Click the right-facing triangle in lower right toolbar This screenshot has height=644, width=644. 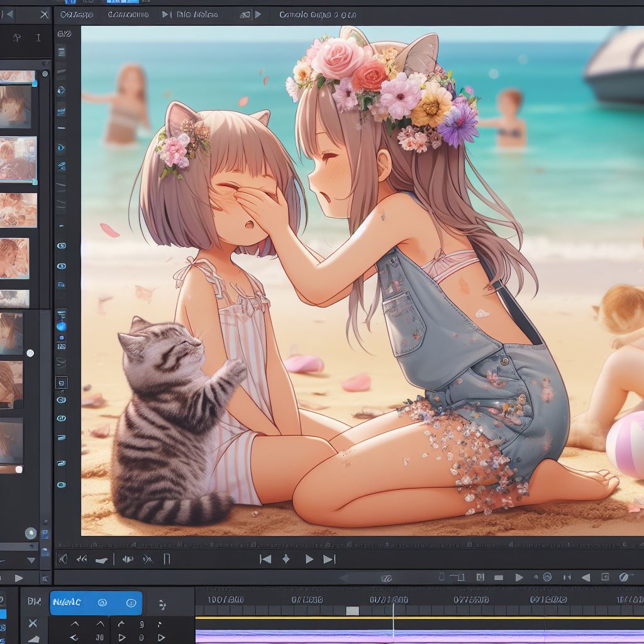519,577
